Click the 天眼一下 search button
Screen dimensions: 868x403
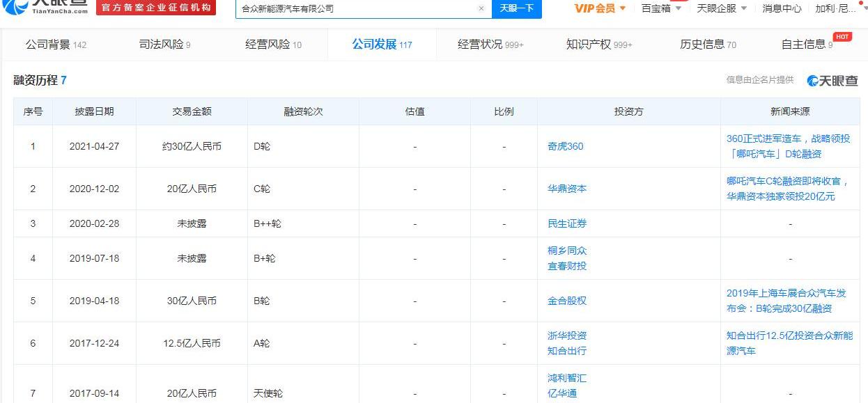[516, 8]
